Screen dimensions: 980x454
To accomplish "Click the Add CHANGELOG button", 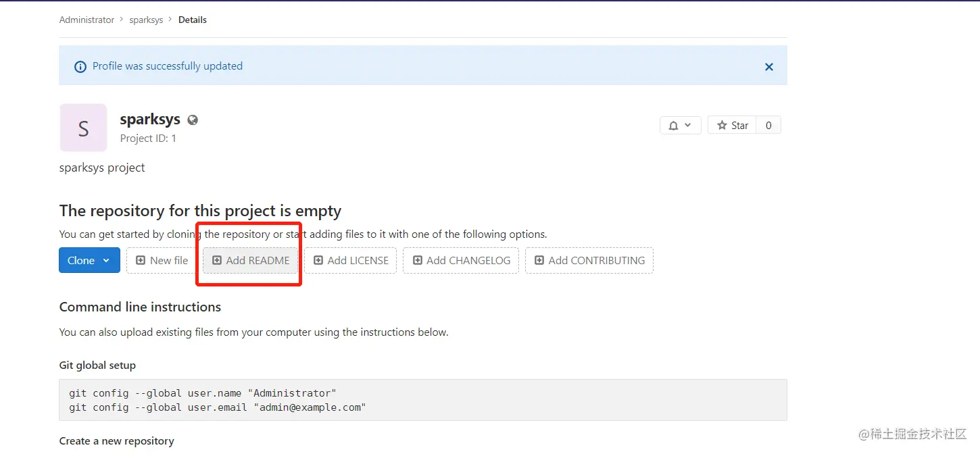I will pos(461,260).
